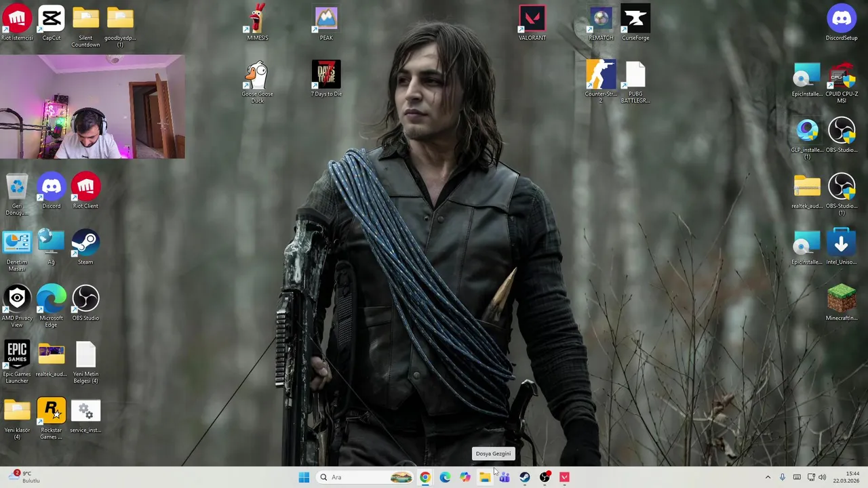This screenshot has width=868, height=488.
Task: Select the Steam desktop shortcut
Action: pyautogui.click(x=85, y=247)
